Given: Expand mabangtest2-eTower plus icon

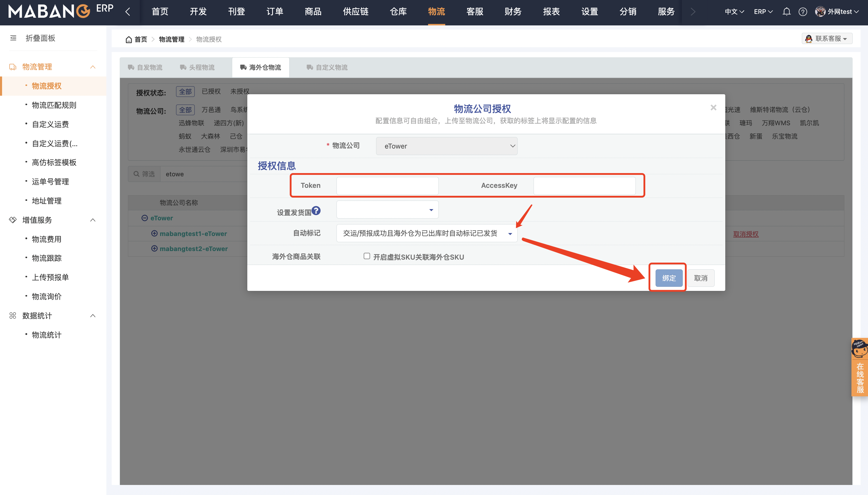Looking at the screenshot, I should (154, 248).
